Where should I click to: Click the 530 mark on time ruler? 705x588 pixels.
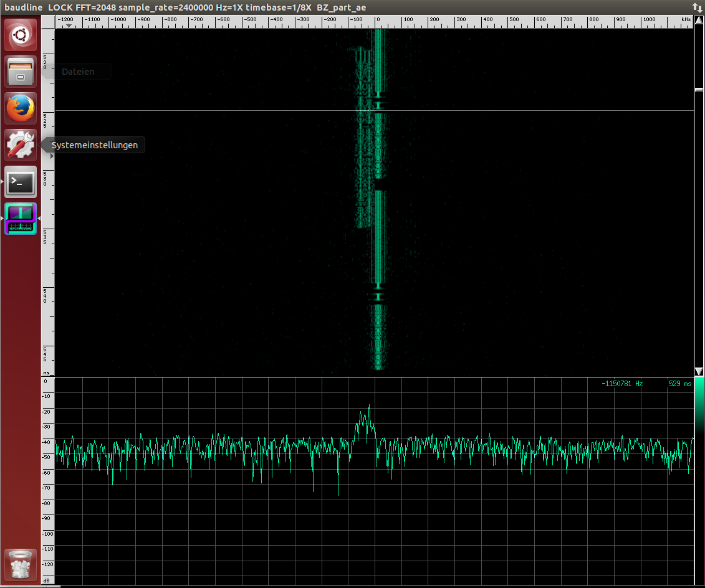(x=45, y=178)
